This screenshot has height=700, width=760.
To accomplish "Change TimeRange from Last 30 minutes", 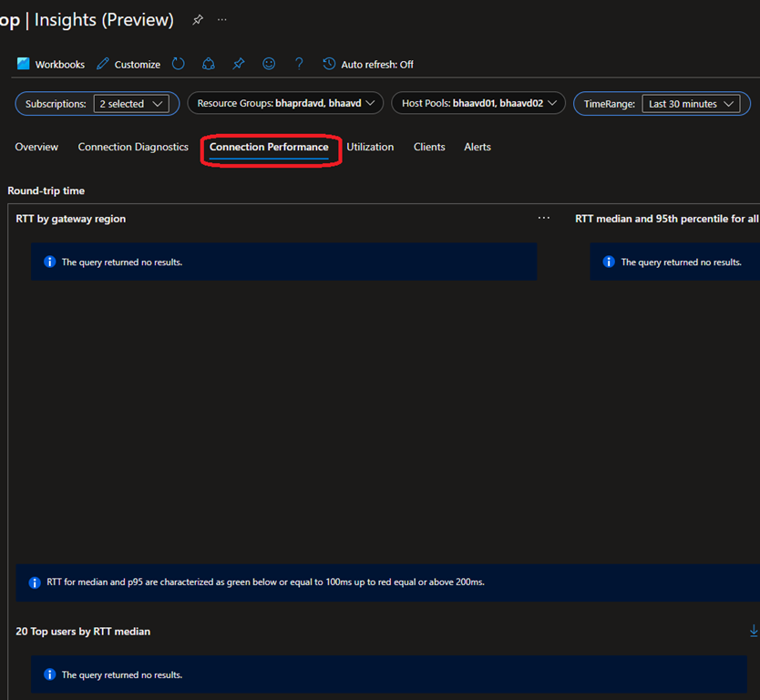I will pos(691,104).
